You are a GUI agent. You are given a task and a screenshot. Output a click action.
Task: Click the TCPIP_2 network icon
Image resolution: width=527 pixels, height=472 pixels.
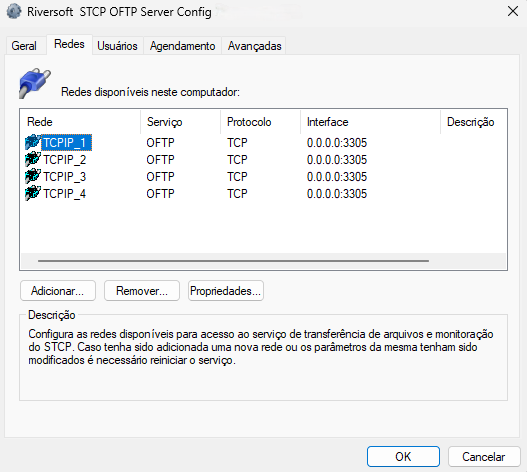click(33, 159)
